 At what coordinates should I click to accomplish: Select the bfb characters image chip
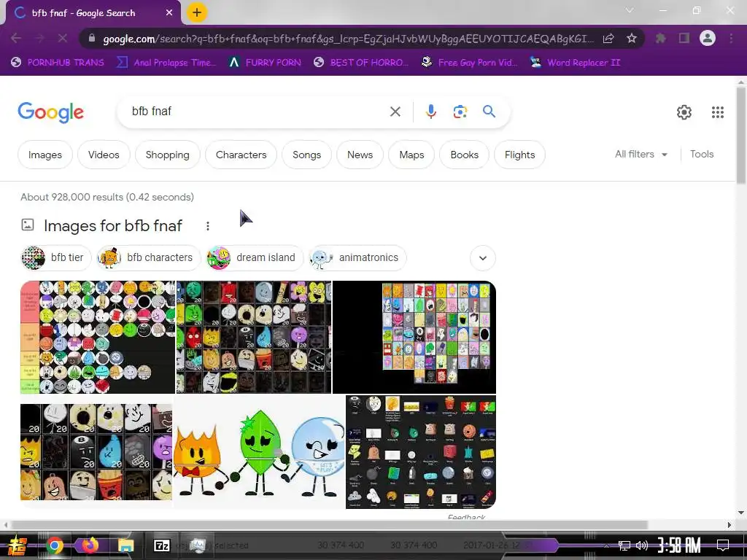148,257
